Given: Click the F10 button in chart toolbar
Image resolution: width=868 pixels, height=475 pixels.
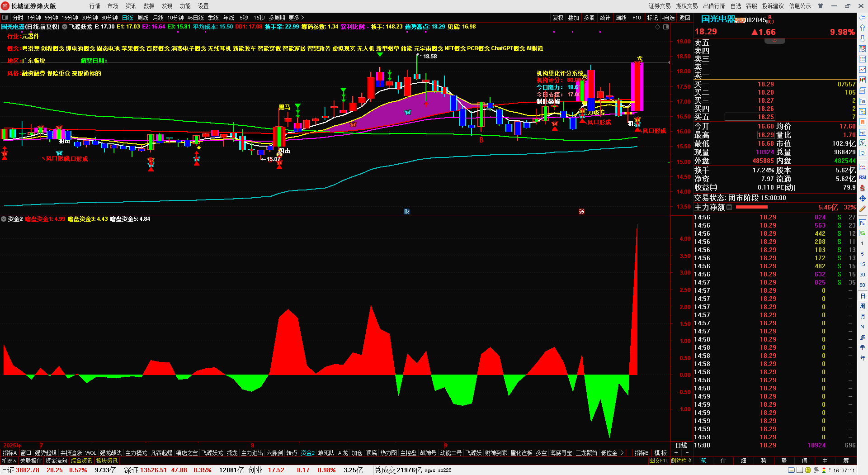Looking at the screenshot, I should coord(637,18).
